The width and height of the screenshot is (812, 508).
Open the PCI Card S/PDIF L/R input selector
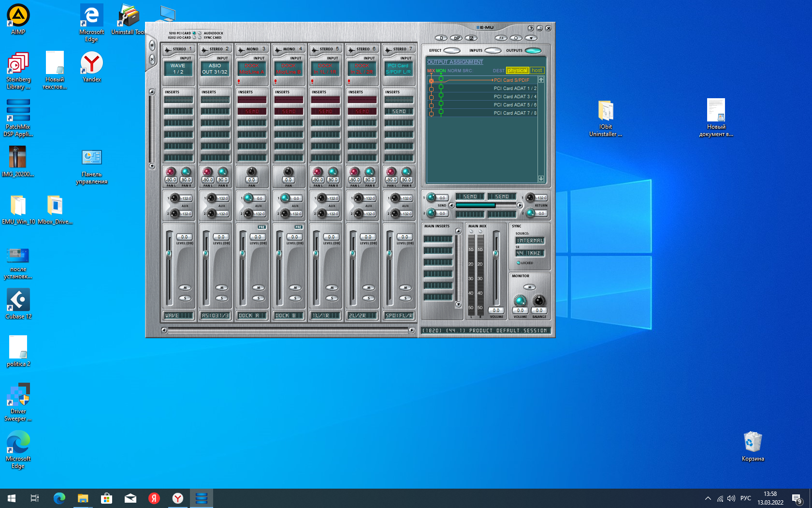(x=398, y=69)
